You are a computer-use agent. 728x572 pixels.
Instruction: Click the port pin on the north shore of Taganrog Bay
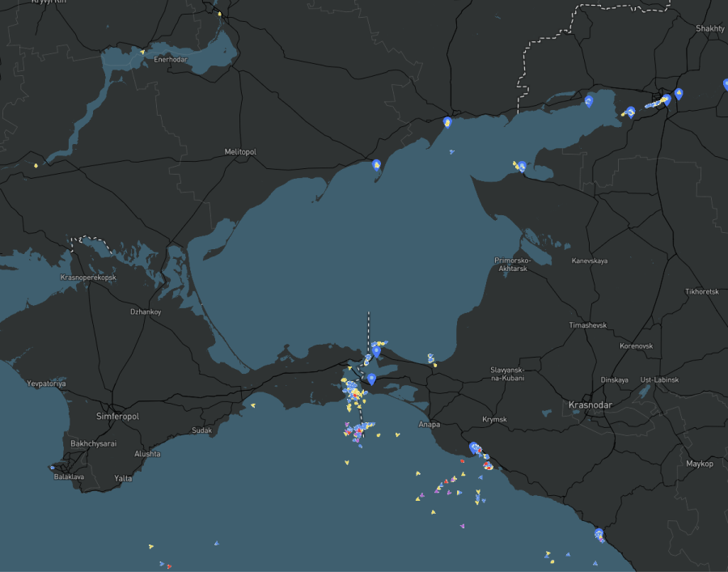click(x=588, y=100)
